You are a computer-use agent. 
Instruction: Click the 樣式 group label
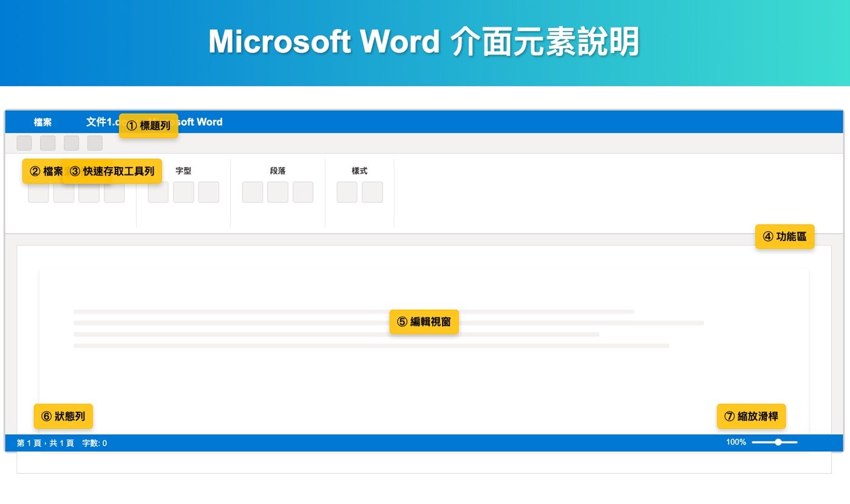coord(359,171)
